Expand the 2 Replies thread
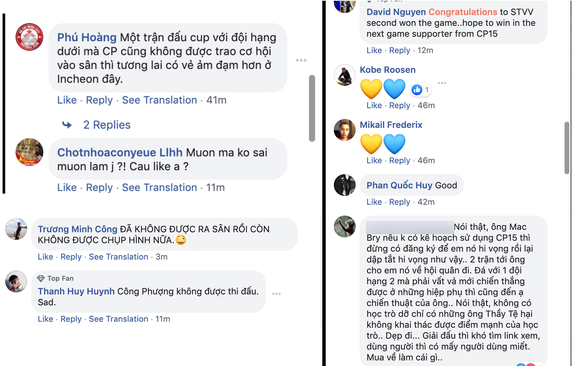Viewport: 586px width, 366px height. click(107, 125)
